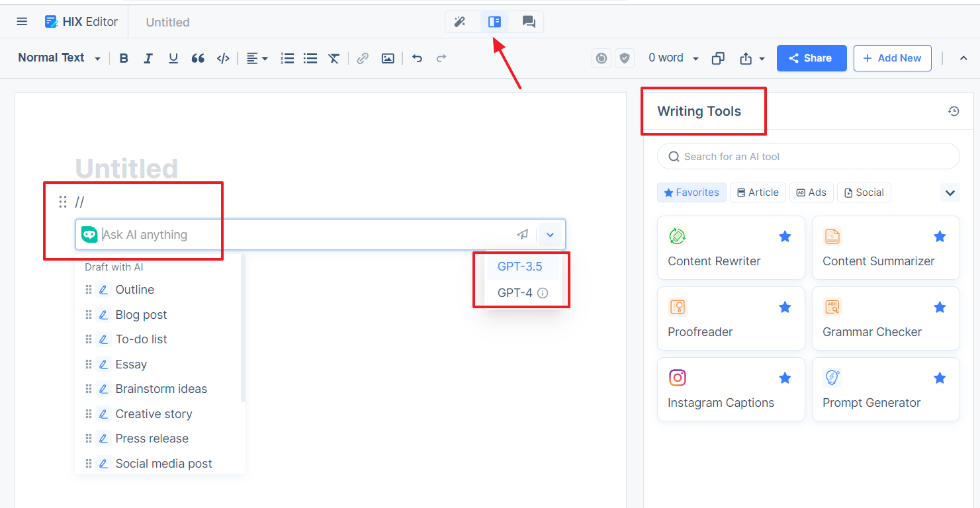Insert a code block
Screen dimensions: 980x508
click(x=223, y=58)
